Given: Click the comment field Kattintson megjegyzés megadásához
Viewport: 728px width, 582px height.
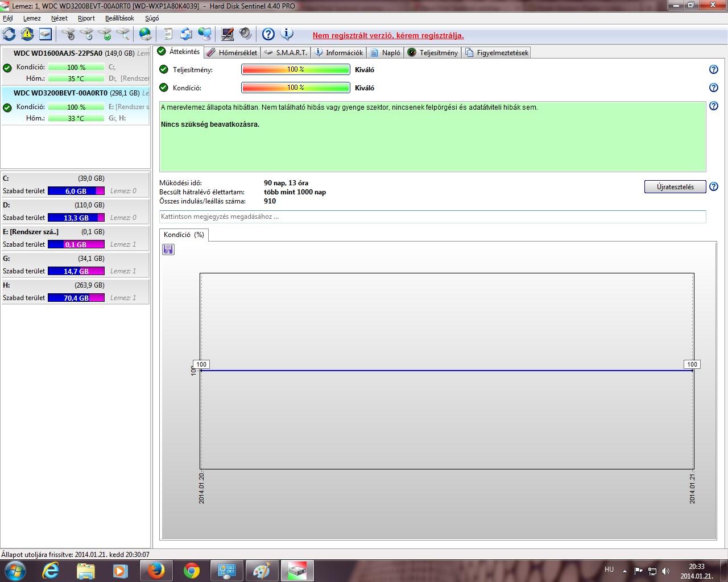Looking at the screenshot, I should coord(432,217).
